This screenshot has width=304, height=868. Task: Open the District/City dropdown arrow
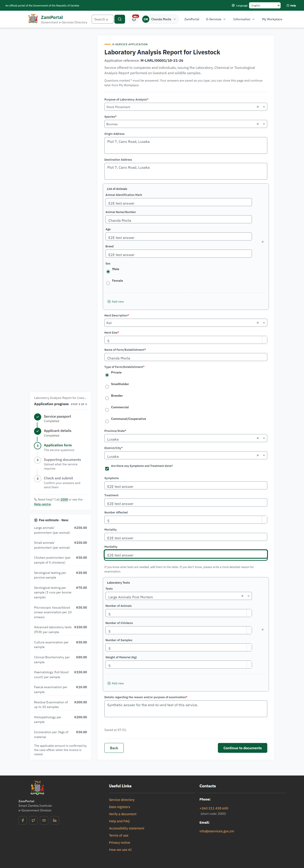pos(264,455)
